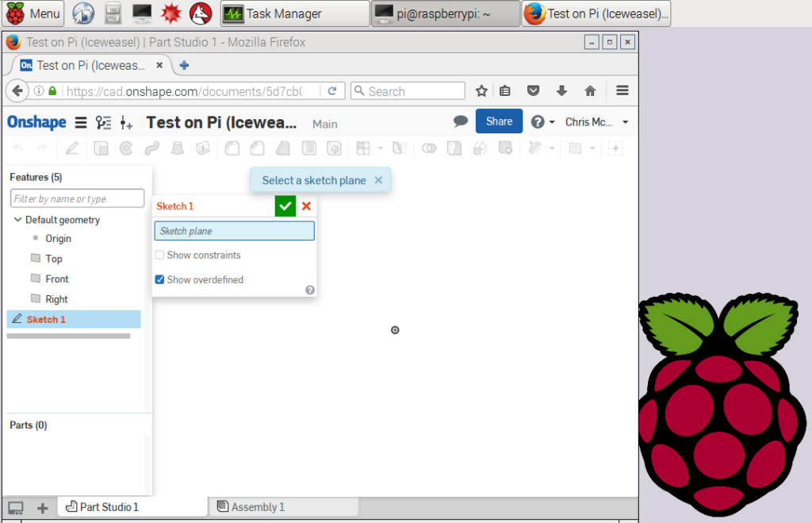Open Wolfram from the taskbar

click(201, 13)
